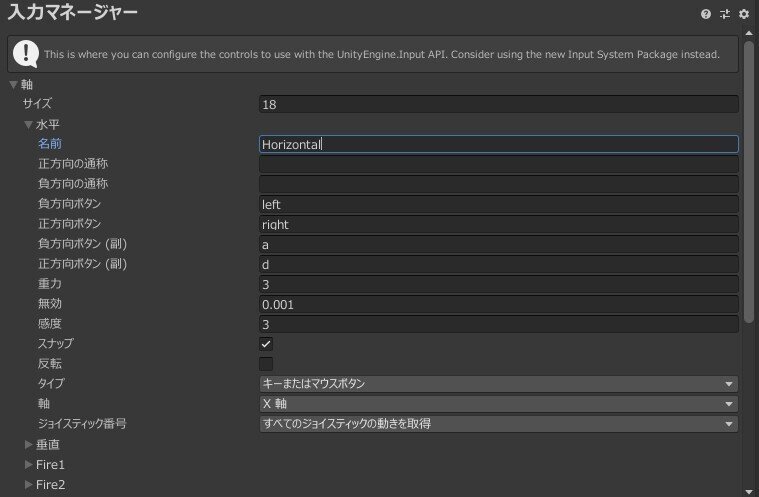Open the presets selector icon
This screenshot has height=497, width=759.
(725, 14)
